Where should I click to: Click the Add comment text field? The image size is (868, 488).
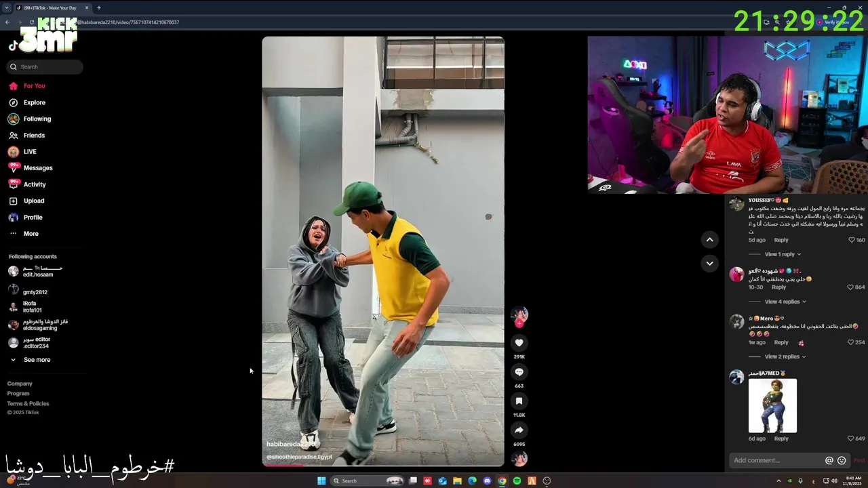777,460
